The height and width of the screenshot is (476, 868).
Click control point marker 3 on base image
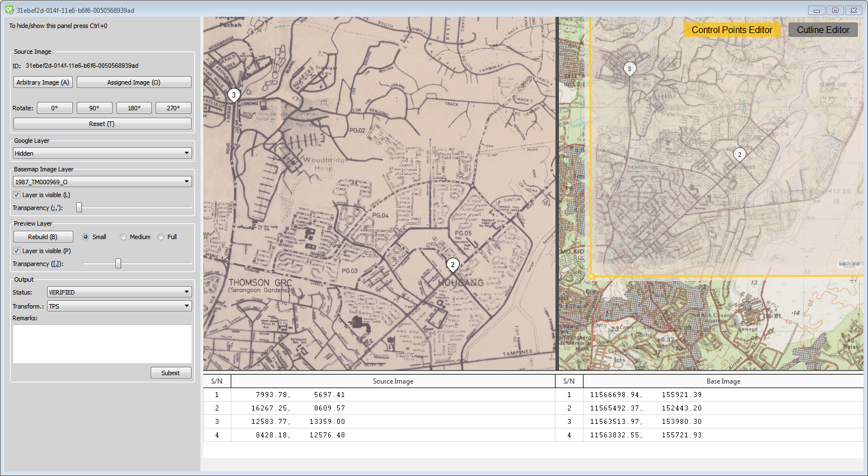(629, 68)
